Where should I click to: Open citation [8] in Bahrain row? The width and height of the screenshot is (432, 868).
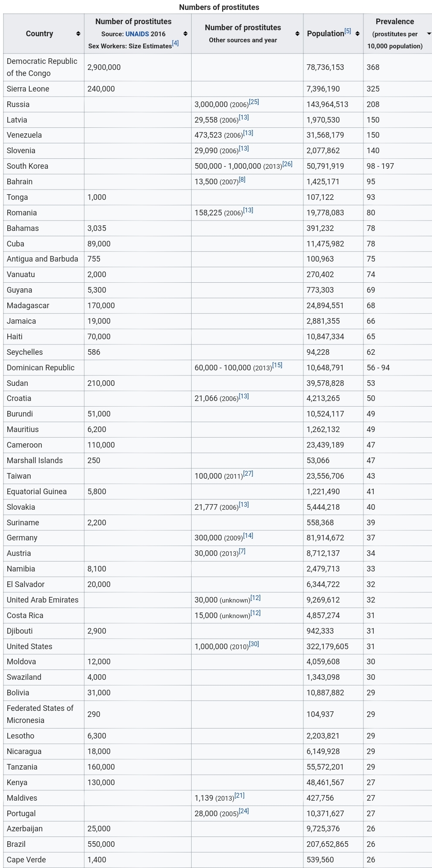point(242,180)
